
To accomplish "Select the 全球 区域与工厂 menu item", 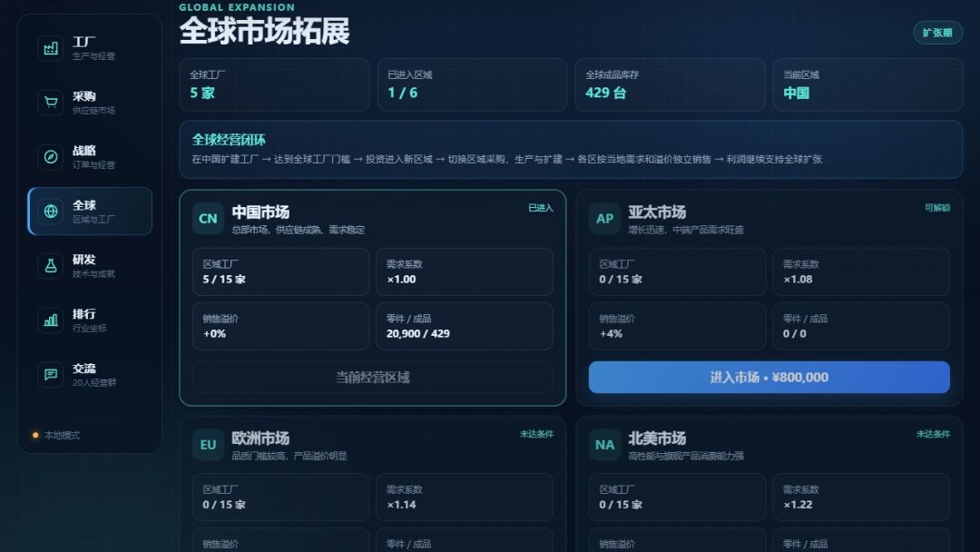I will pyautogui.click(x=90, y=212).
